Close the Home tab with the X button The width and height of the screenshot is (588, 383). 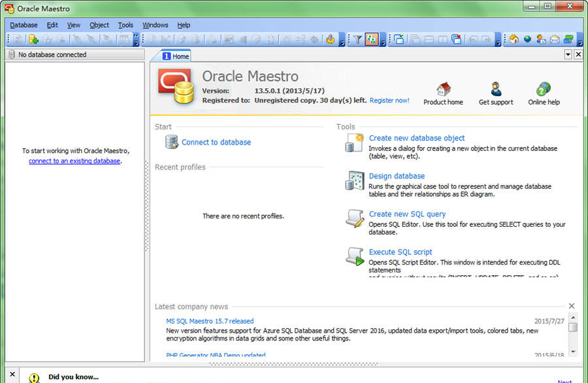click(x=579, y=55)
